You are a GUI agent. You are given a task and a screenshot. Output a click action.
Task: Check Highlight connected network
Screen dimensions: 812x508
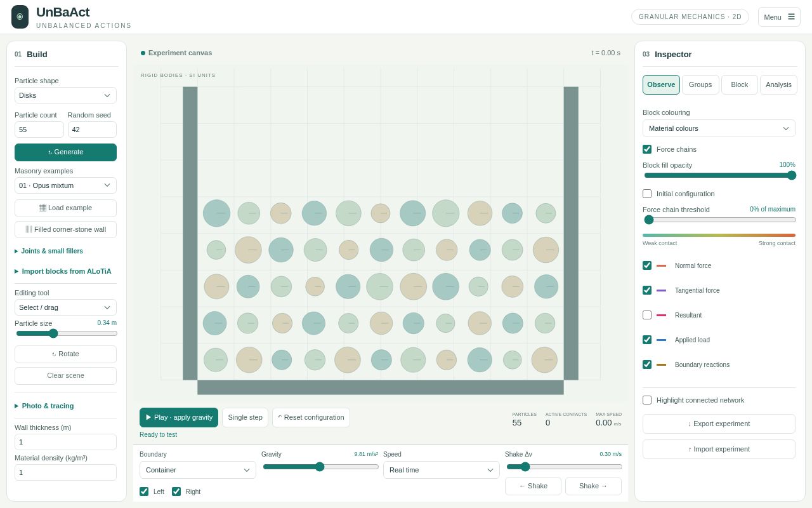647,400
